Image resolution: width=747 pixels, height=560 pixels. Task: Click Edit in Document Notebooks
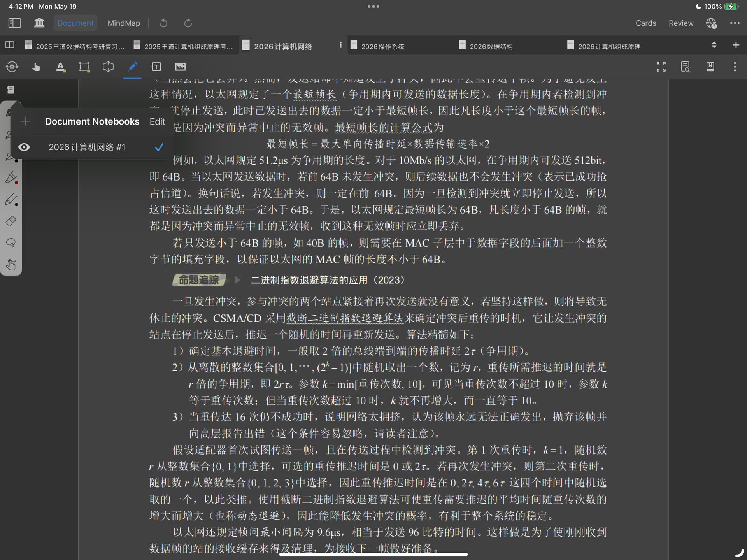157,121
